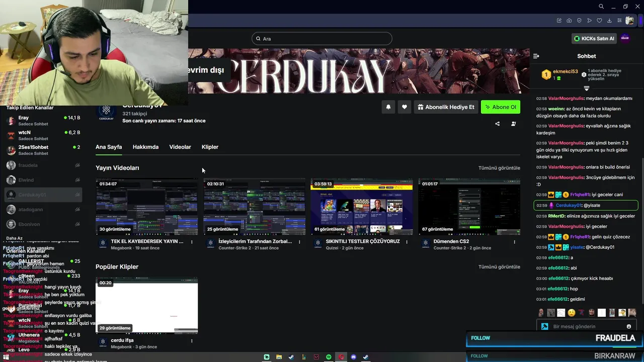Click the edit page icon in address bar
The width and height of the screenshot is (644, 362).
pos(559,21)
